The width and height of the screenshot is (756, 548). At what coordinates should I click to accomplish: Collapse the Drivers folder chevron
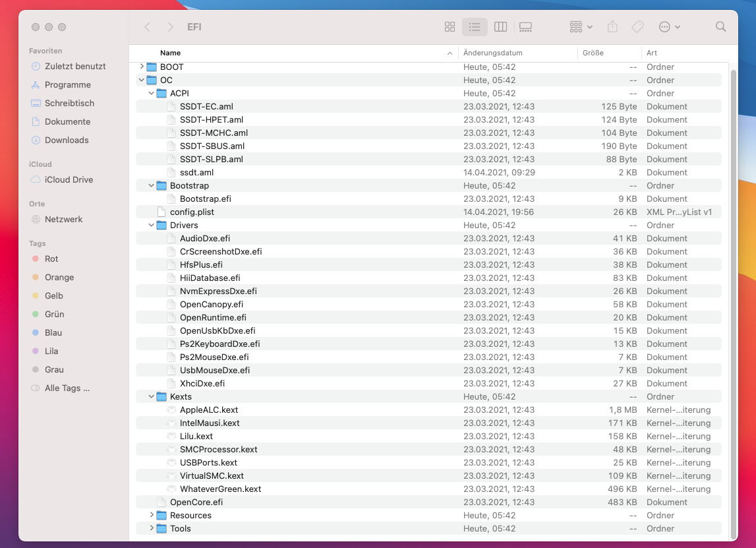(x=152, y=225)
